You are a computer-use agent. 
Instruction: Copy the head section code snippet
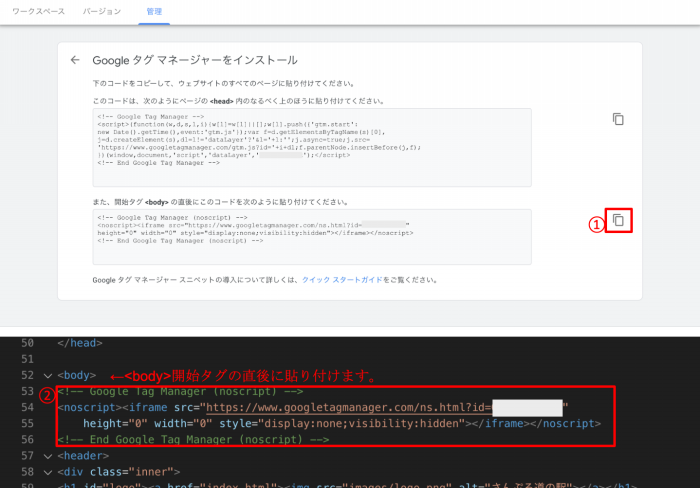(x=618, y=119)
